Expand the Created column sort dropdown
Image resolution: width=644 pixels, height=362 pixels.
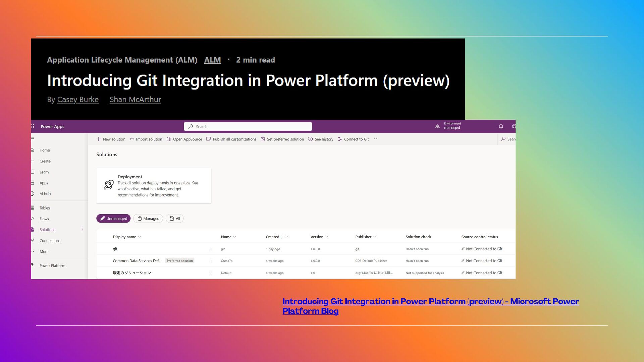click(287, 237)
